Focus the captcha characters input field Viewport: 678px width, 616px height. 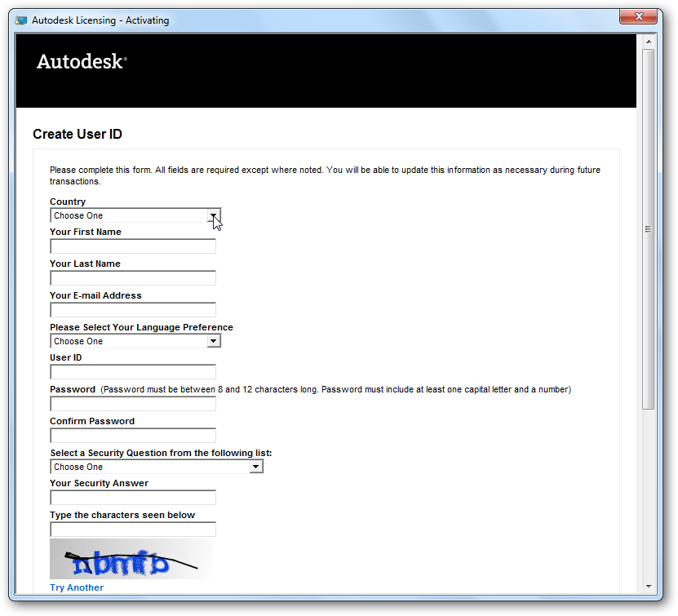[133, 530]
